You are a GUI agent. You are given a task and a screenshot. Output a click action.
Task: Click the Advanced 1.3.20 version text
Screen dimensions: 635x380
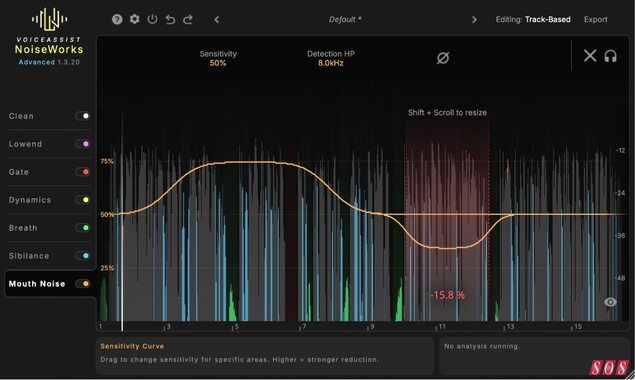(49, 62)
